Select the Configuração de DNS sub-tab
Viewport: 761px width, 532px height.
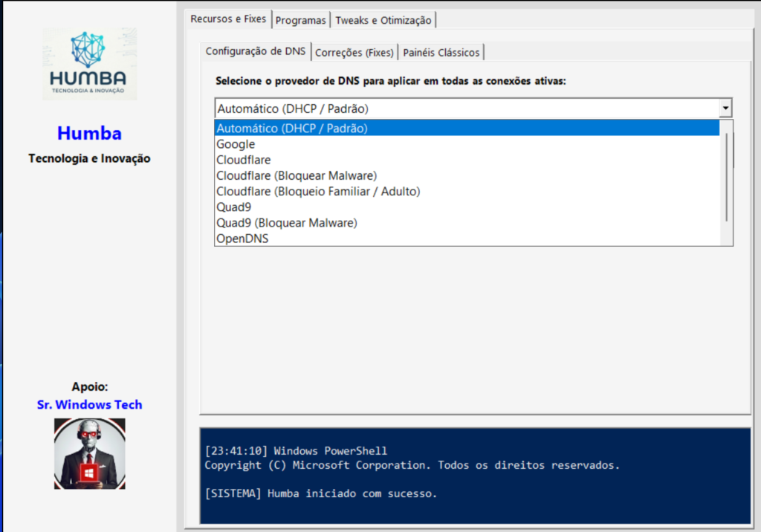click(255, 51)
